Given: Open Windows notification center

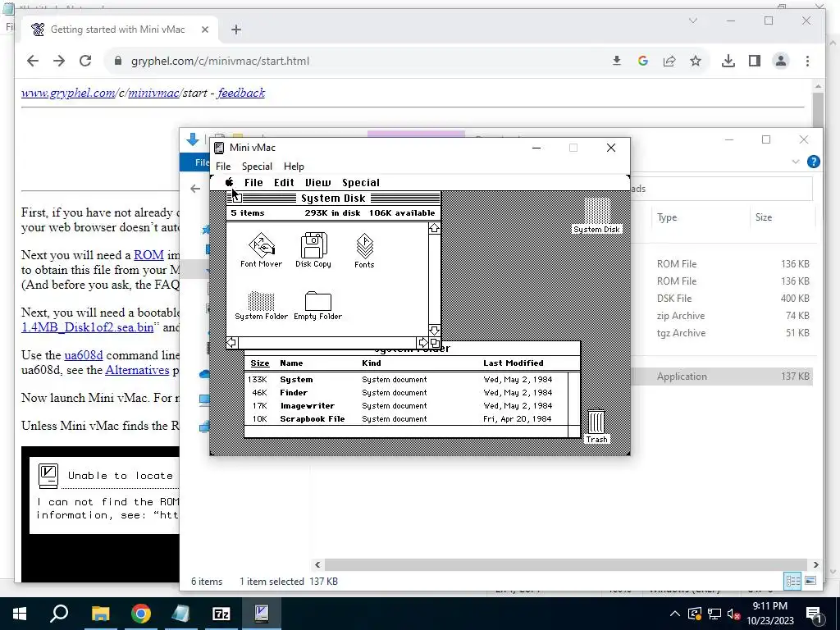Looking at the screenshot, I should tap(814, 614).
